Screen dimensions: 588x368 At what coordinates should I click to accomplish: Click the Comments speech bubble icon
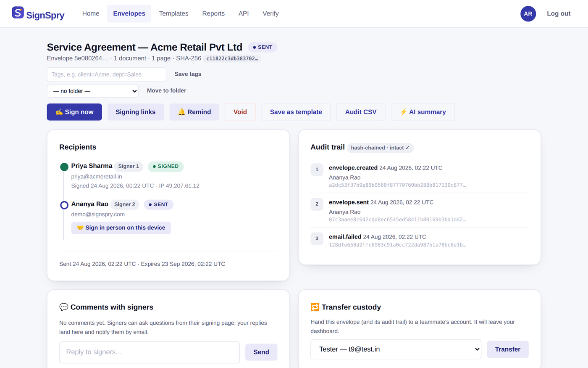click(64, 307)
